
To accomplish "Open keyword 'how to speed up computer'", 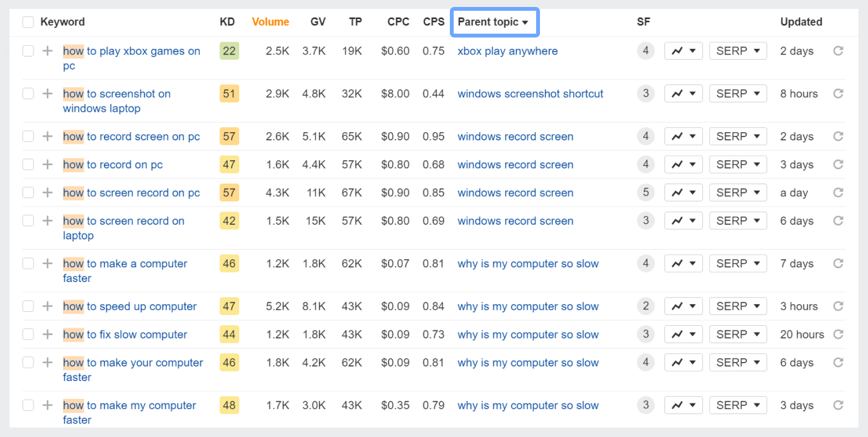I will [x=130, y=306].
